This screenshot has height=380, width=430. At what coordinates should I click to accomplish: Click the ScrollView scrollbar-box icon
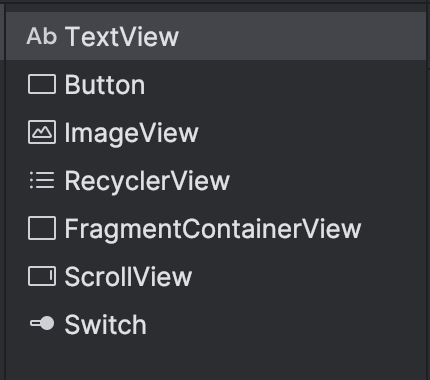tap(42, 276)
